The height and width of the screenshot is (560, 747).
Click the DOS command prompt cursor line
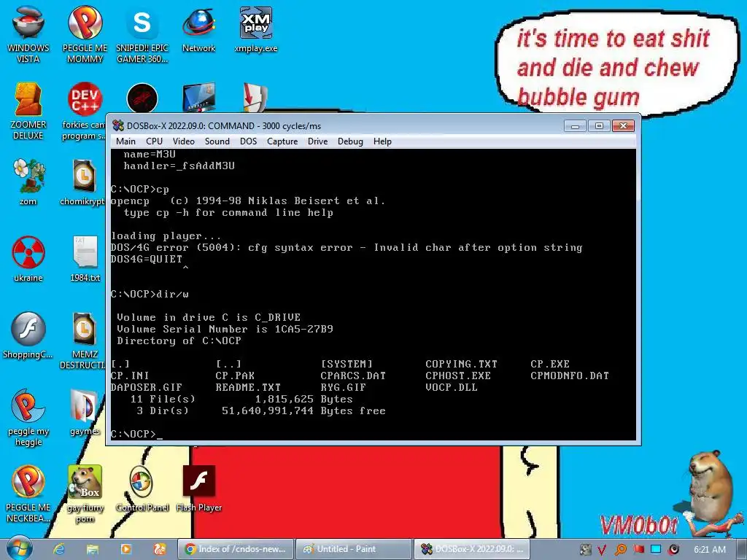pos(136,435)
